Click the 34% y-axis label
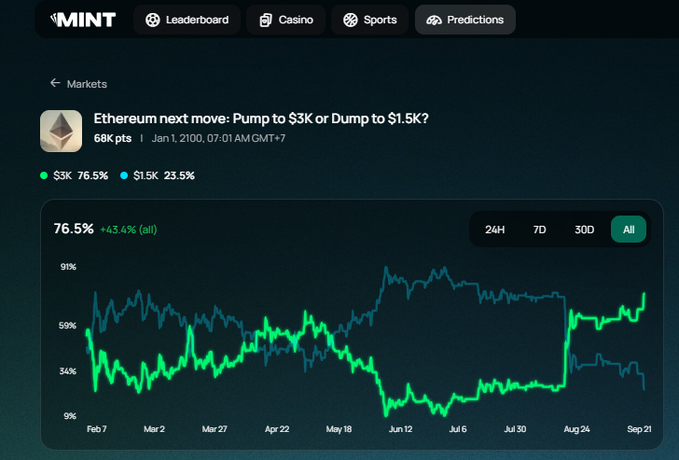679x460 pixels. point(68,371)
